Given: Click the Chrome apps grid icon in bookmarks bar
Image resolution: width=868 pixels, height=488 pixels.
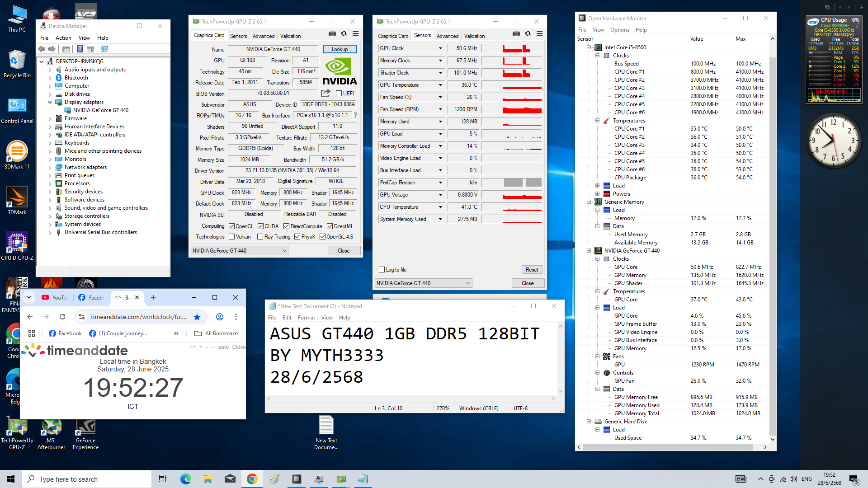Looking at the screenshot, I should pyautogui.click(x=32, y=333).
